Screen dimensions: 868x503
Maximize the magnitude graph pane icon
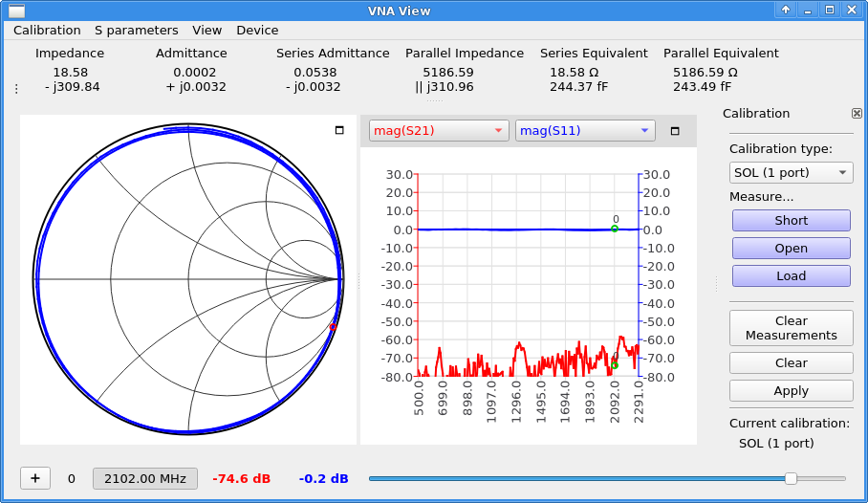(x=675, y=131)
